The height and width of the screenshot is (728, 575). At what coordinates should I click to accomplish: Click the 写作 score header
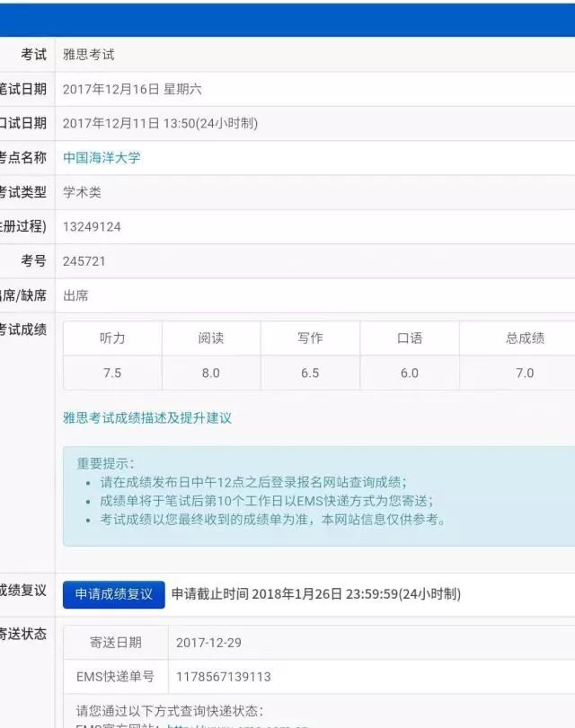pyautogui.click(x=310, y=338)
